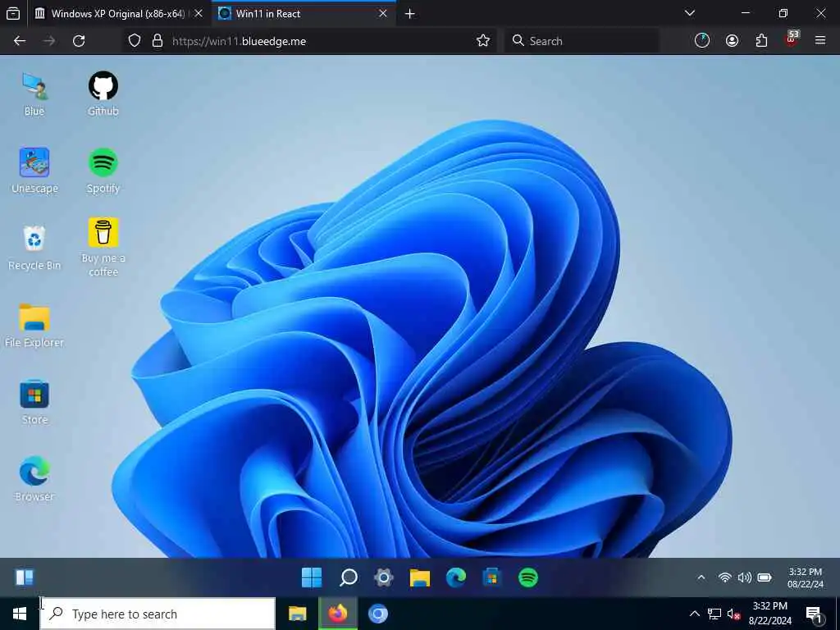
Task: Launch the Browser desktop shortcut
Action: 34,479
